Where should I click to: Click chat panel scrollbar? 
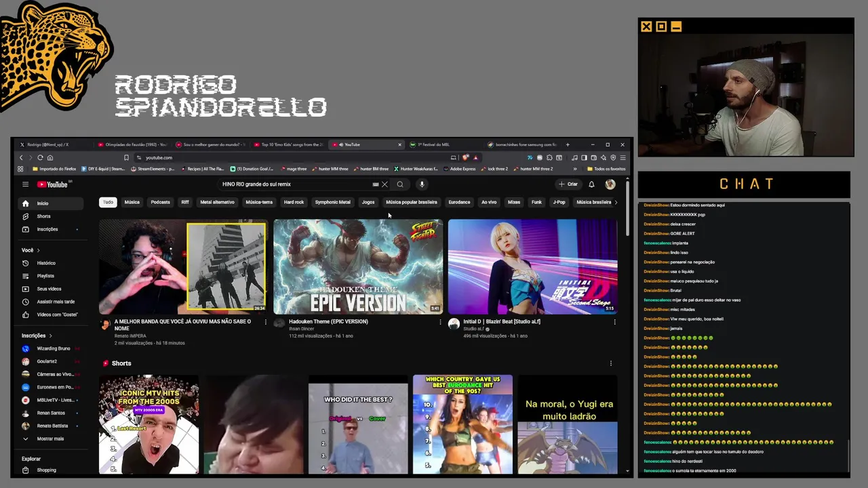pyautogui.click(x=848, y=455)
